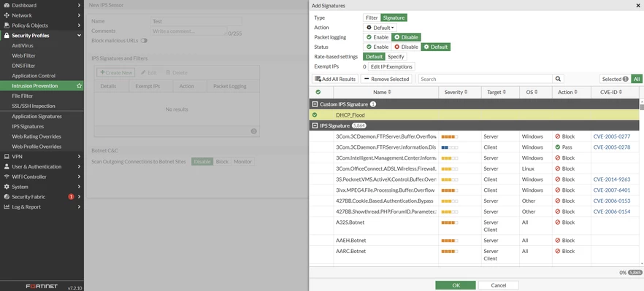Select Default rate-based settings
Screen dimensions: 644x291
[374, 57]
